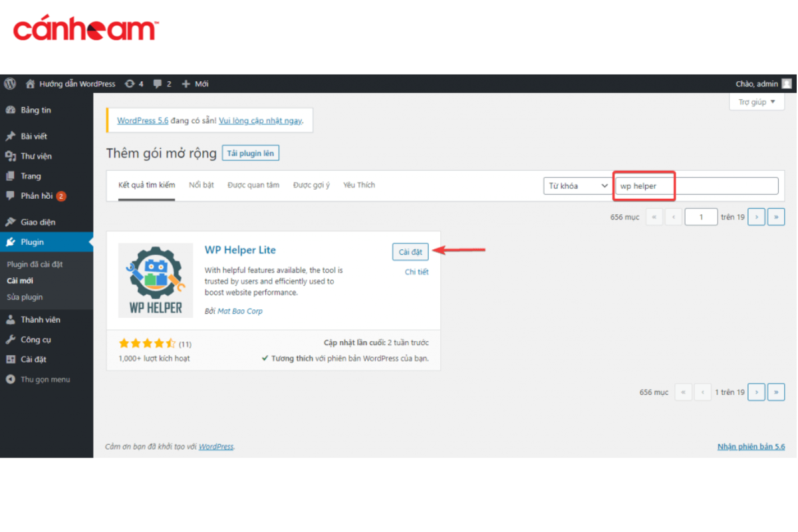This screenshot has width=798, height=532.
Task: Click the Mới new content menu
Action: (x=195, y=84)
